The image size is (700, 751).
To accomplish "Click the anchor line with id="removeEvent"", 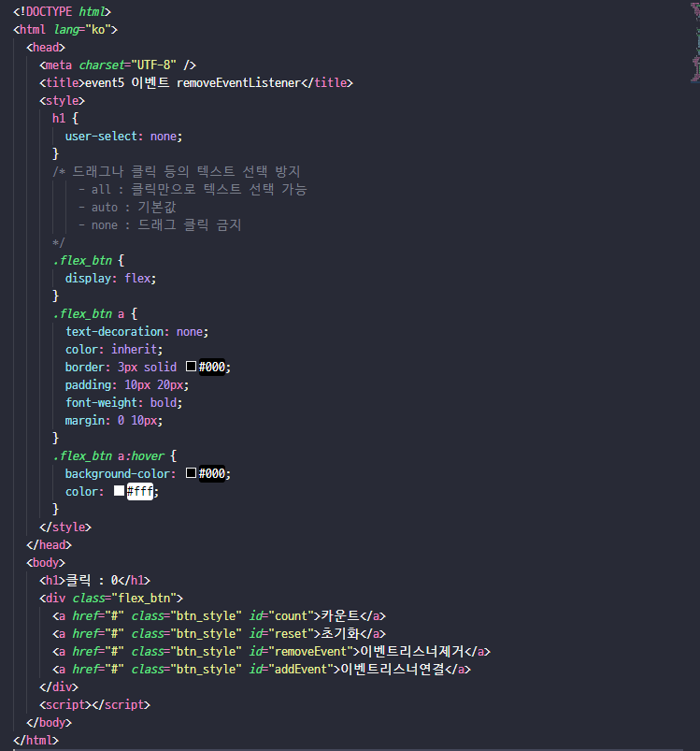I will pos(271,651).
